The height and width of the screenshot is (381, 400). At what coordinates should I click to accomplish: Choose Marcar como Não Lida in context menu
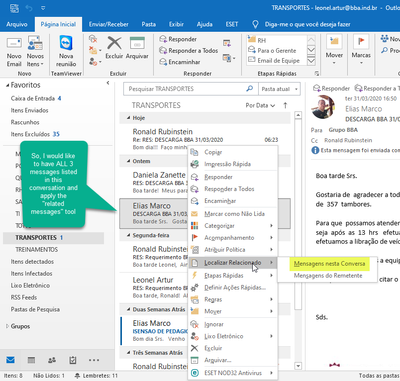(x=234, y=214)
